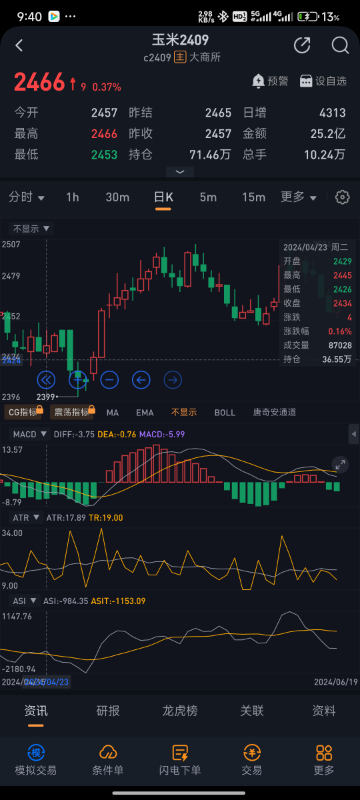360x800 pixels.
Task: Enable EMA overlay
Action: coord(145,412)
